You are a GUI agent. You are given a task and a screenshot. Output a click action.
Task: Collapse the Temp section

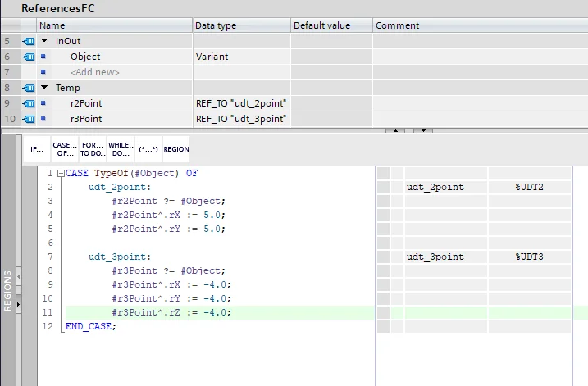[44, 88]
